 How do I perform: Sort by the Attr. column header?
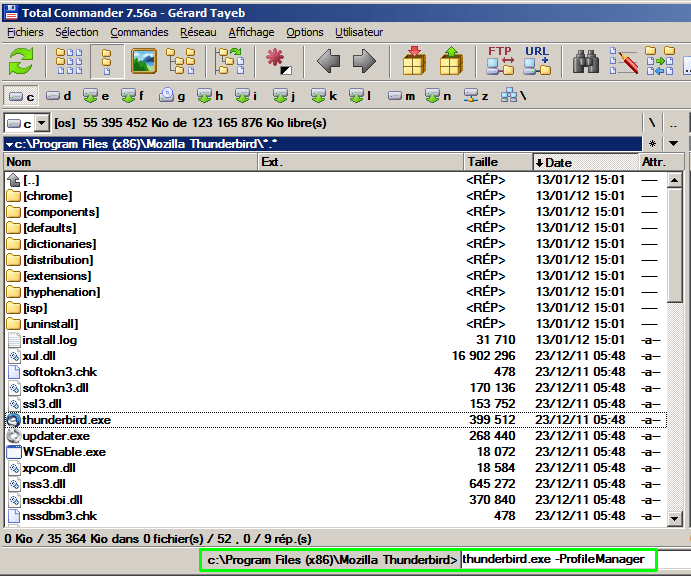point(661,162)
